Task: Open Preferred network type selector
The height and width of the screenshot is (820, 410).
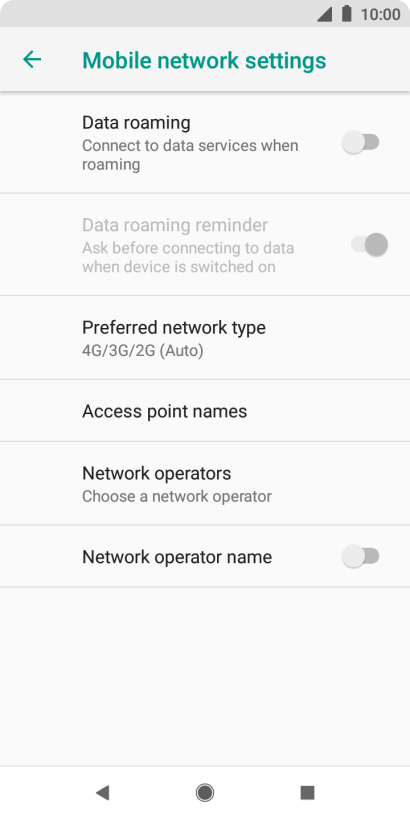Action: (205, 338)
